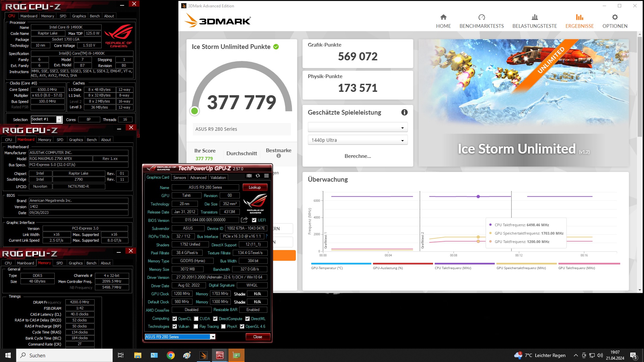This screenshot has width=644, height=362.
Task: Click the info icon next to Geschätzte Spieleleistung
Action: pyautogui.click(x=404, y=112)
